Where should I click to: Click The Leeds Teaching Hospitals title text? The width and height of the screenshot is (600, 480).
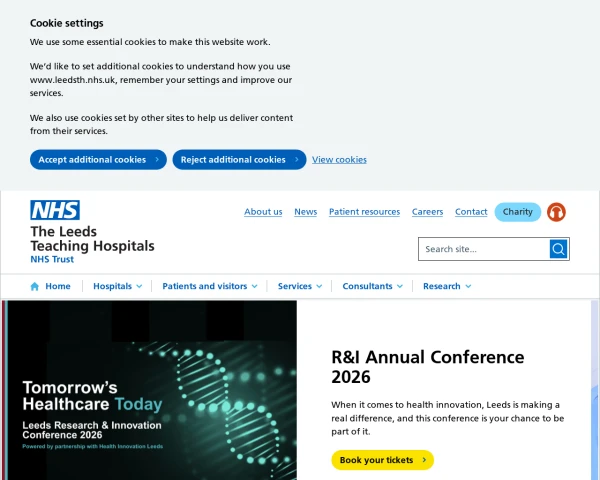(x=92, y=238)
